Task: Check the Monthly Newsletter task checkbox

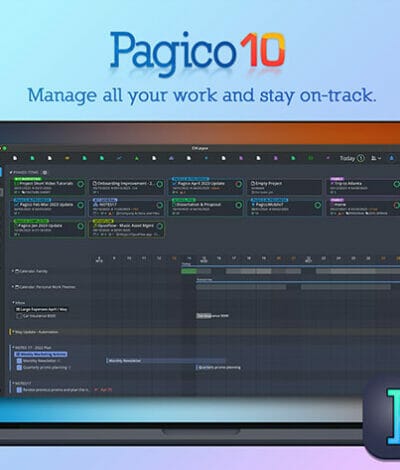Action: [19, 361]
